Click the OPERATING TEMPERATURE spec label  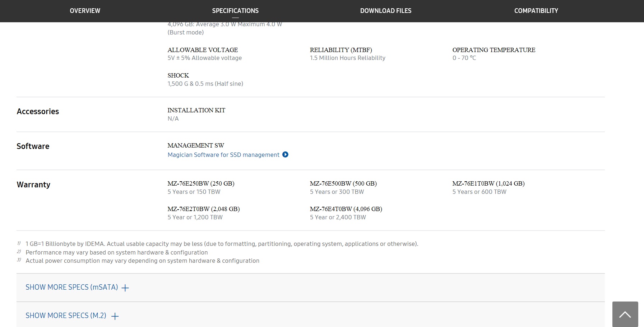[x=494, y=50]
